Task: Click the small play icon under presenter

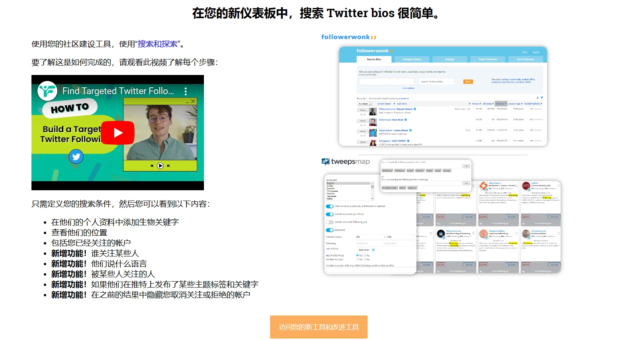Action: coord(160,166)
